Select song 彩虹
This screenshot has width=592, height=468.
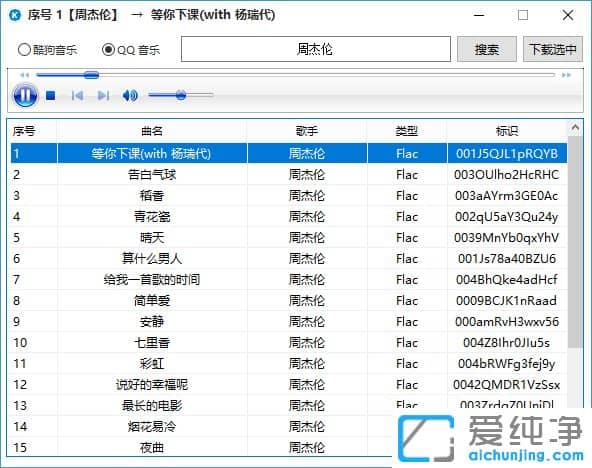point(152,364)
